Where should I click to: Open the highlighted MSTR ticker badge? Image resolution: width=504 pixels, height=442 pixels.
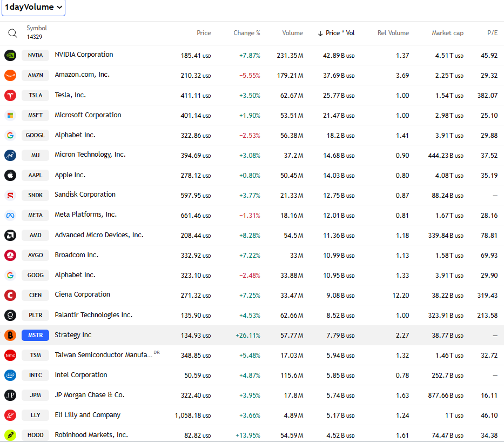[35, 335]
